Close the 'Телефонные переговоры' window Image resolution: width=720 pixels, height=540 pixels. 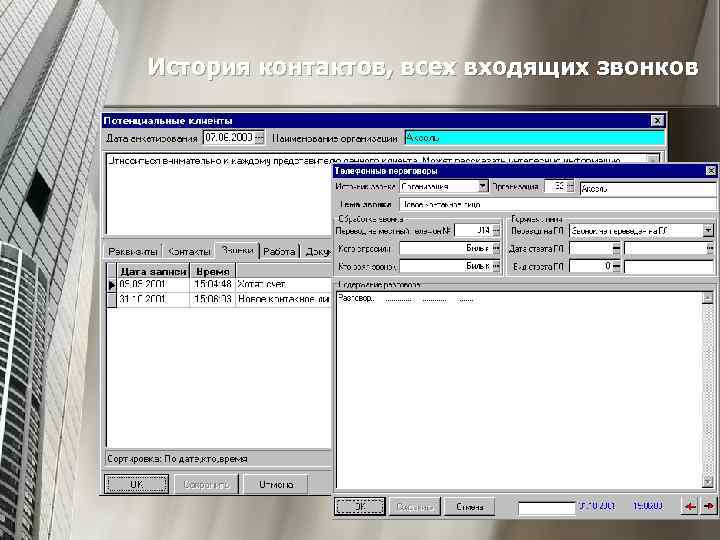pyautogui.click(x=710, y=171)
